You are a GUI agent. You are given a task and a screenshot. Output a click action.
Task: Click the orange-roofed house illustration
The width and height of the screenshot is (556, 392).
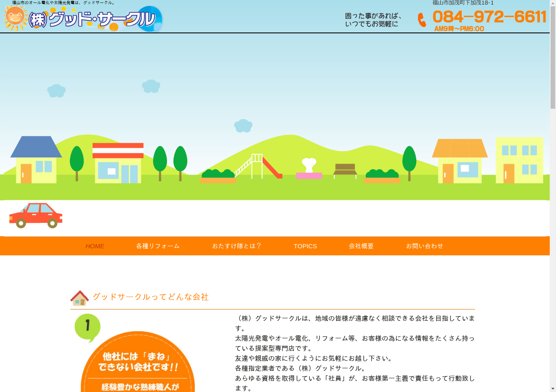point(460,161)
